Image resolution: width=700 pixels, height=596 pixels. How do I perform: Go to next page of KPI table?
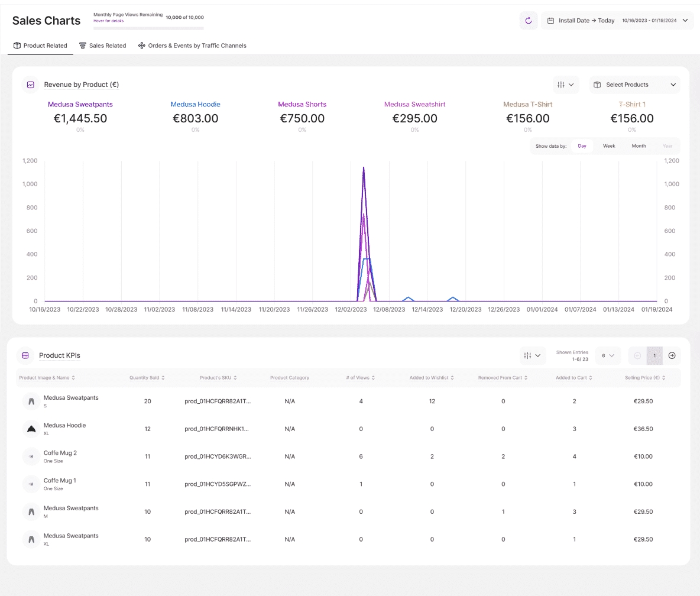672,355
